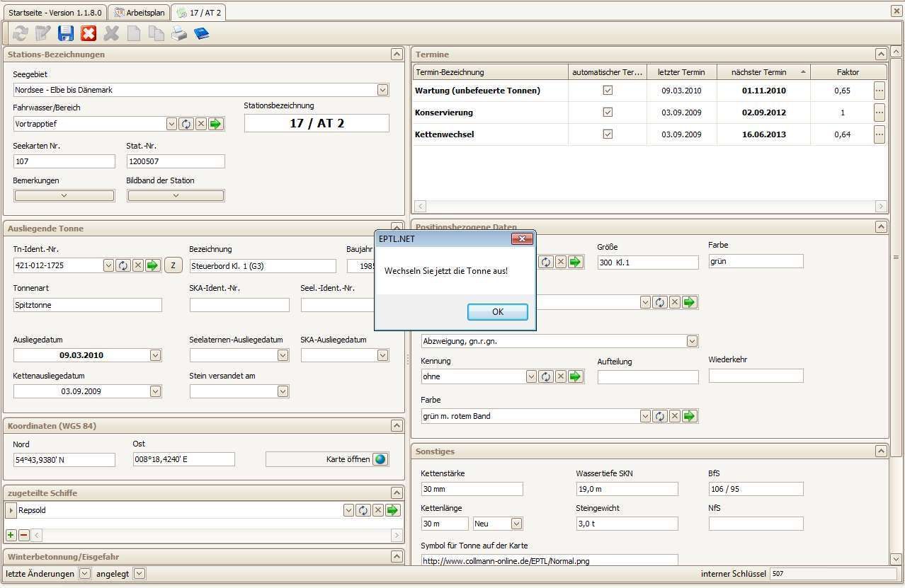Collapse the Stations-Bezeichnungen section
The height and width of the screenshot is (588, 905).
(x=397, y=54)
